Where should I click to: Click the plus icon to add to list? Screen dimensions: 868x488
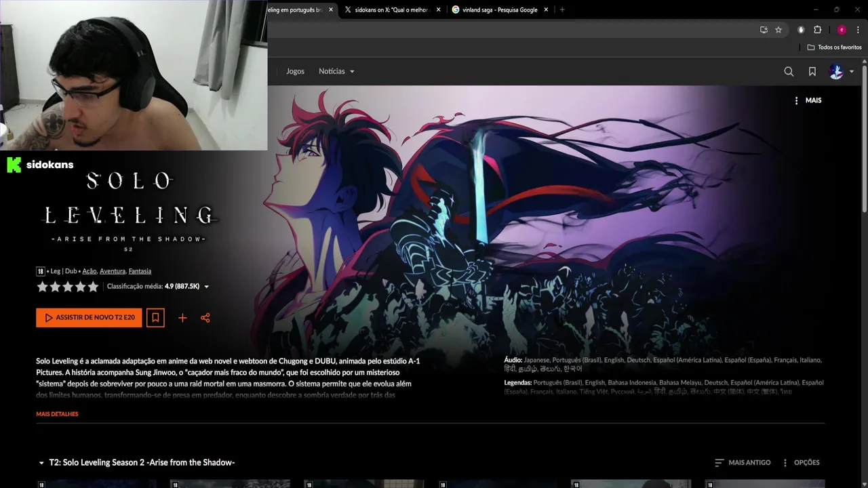click(x=182, y=317)
